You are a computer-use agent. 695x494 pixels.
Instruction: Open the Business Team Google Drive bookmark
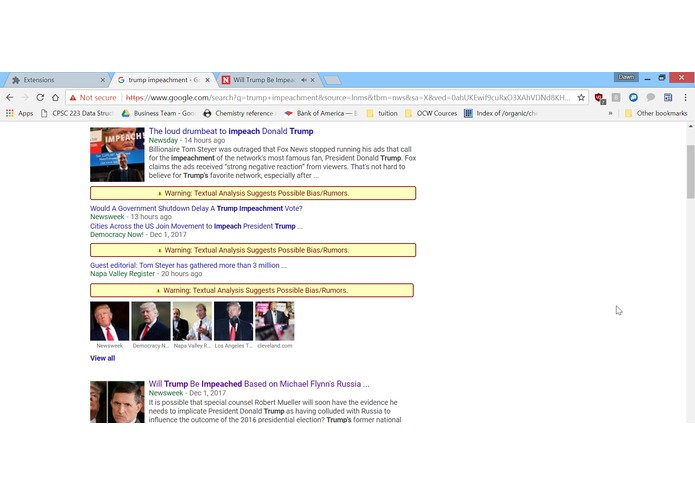(159, 113)
